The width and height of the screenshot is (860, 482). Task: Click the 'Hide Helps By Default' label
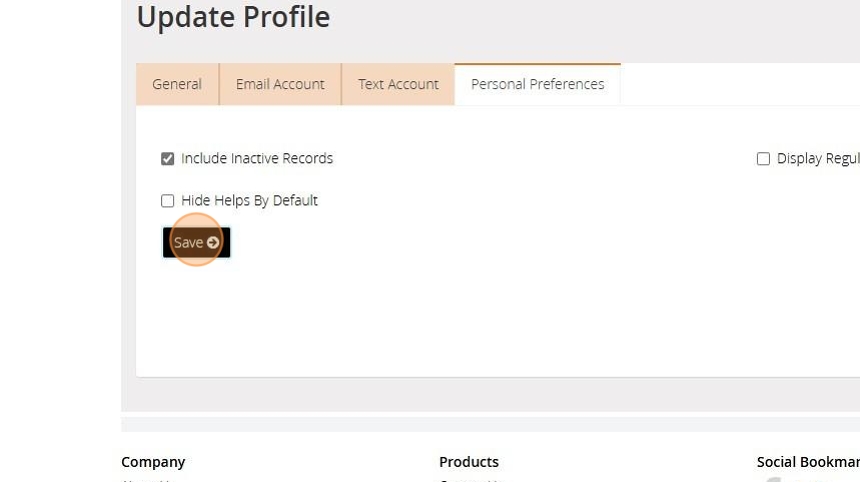coord(249,201)
